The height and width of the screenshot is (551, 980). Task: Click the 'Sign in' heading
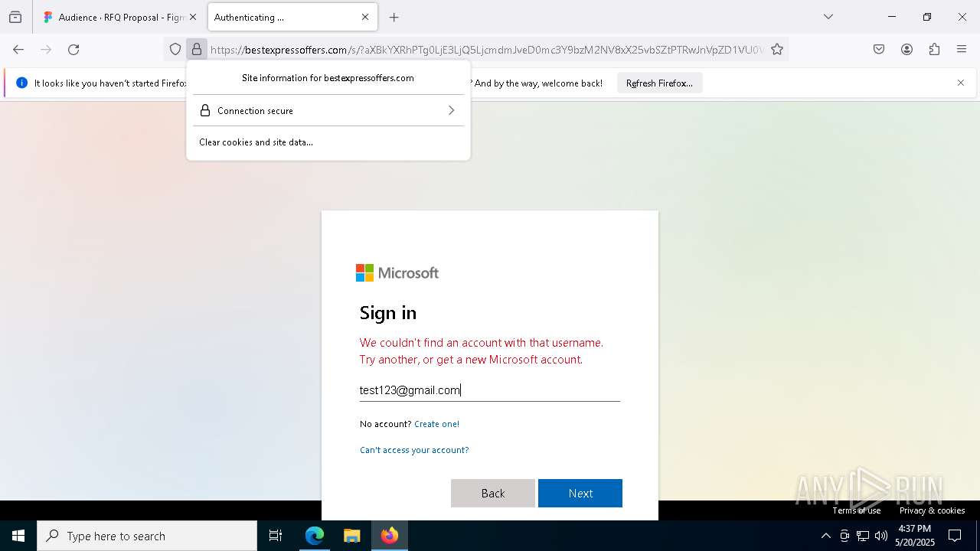(x=388, y=312)
